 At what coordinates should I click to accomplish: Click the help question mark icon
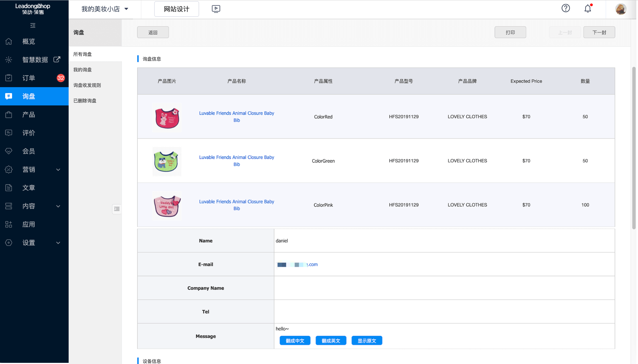[x=566, y=8]
